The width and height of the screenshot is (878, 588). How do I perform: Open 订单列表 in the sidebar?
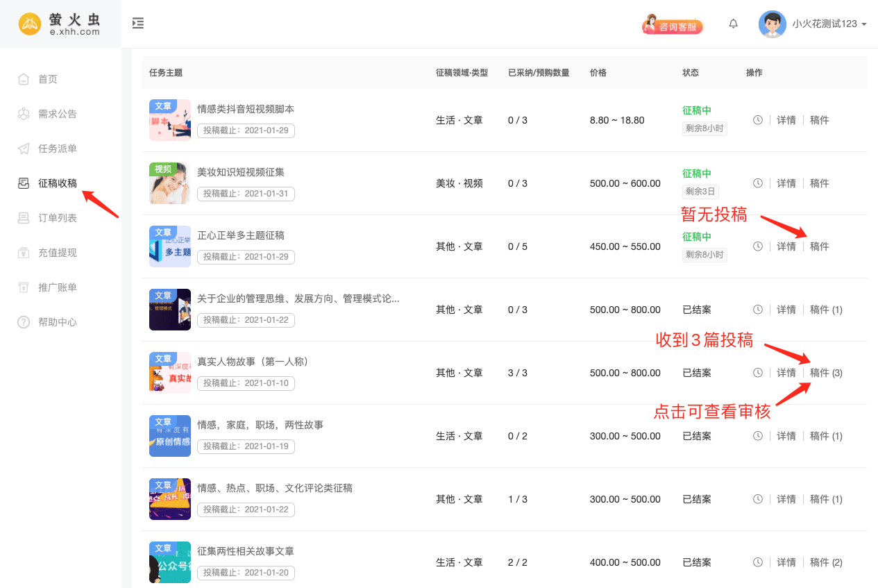57,218
